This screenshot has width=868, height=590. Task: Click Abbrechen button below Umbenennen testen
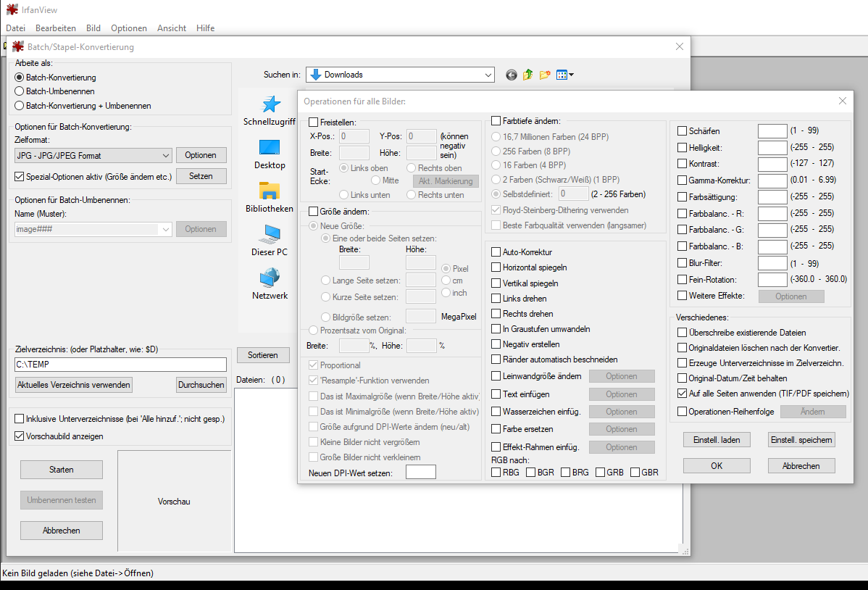(x=62, y=531)
